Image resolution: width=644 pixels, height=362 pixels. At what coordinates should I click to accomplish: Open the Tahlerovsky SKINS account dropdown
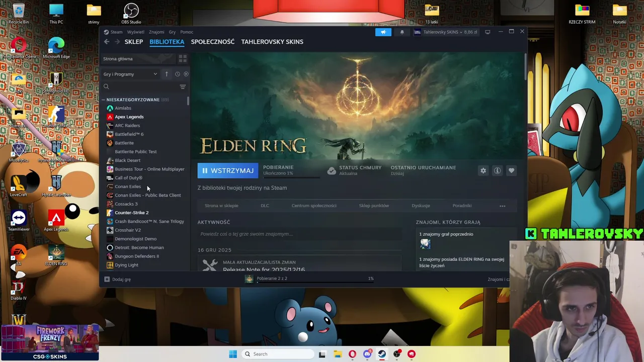(445, 32)
